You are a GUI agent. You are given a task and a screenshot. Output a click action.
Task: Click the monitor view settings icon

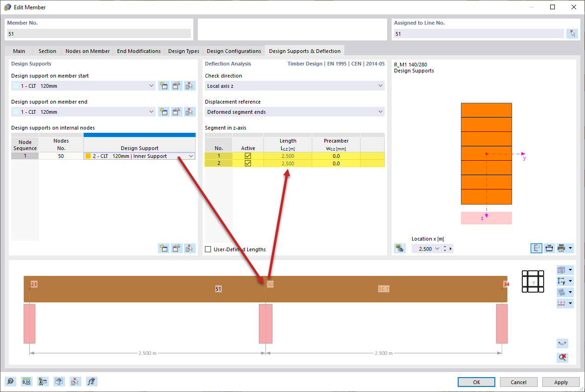tap(59, 382)
